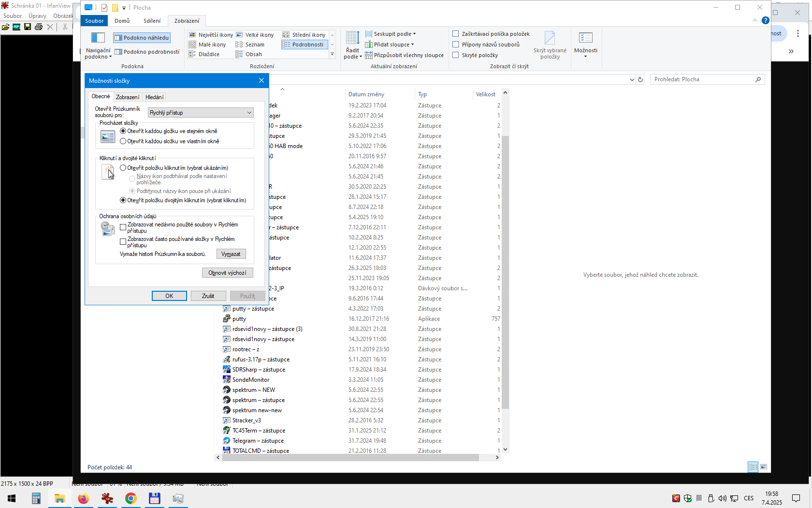The height and width of the screenshot is (508, 812).
Task: Open the Sdílení ribbon tab
Action: tap(152, 21)
